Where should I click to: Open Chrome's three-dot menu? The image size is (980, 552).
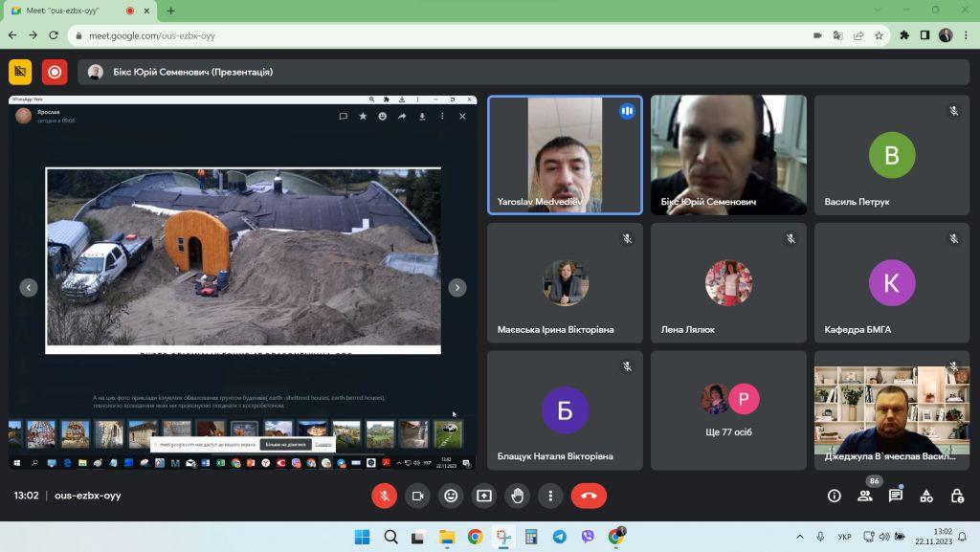[966, 35]
